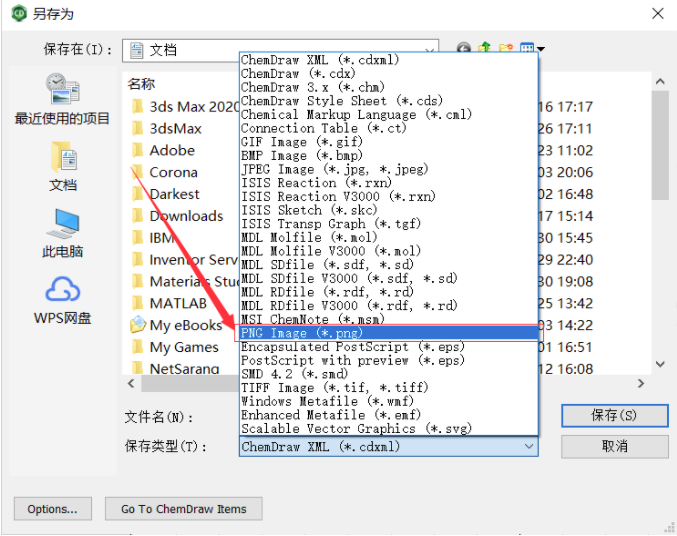The image size is (677, 536).
Task: Close the 另存为 Save As dialog
Action: point(658,14)
